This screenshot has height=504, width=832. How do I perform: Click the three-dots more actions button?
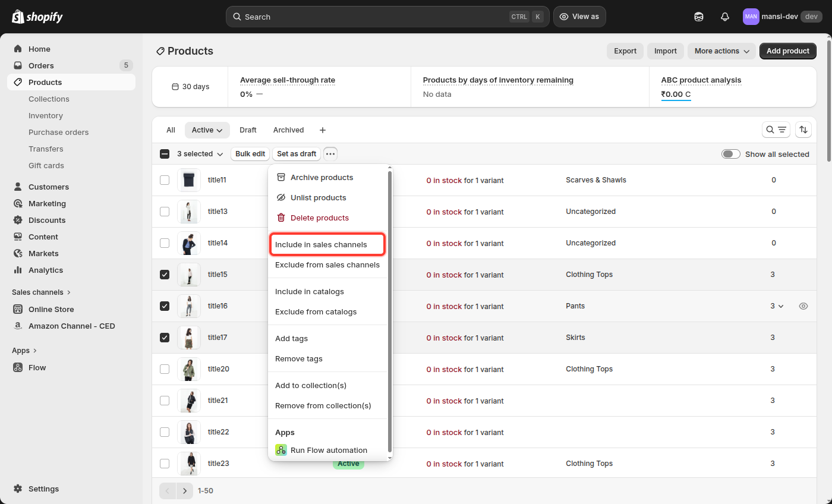click(330, 154)
